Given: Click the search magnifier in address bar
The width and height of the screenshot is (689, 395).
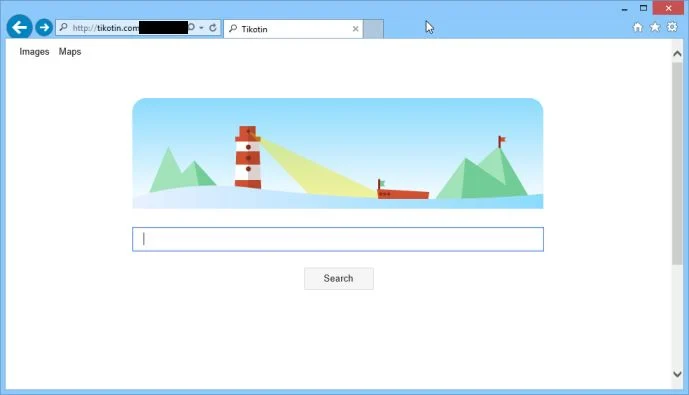Looking at the screenshot, I should coord(64,28).
